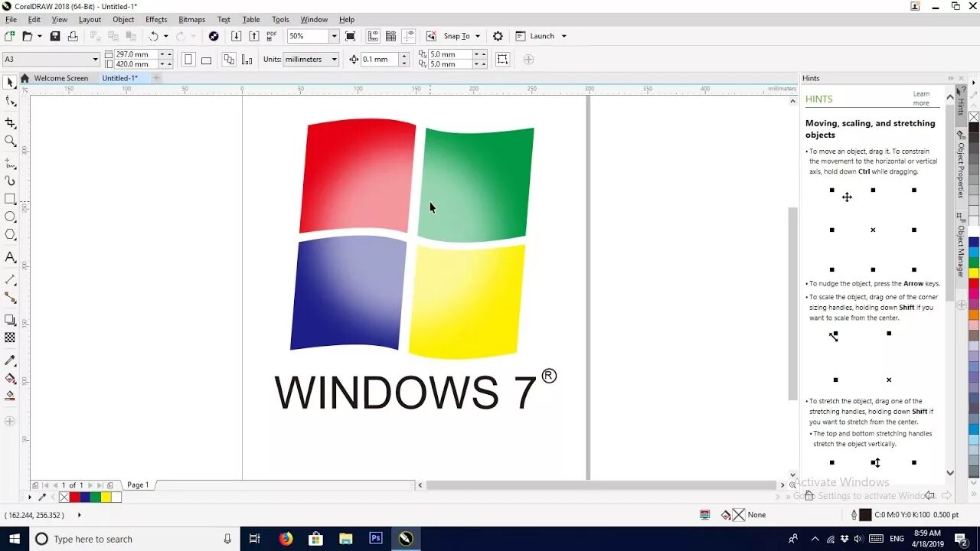980x551 pixels.
Task: Toggle All pages layout
Action: point(229,59)
